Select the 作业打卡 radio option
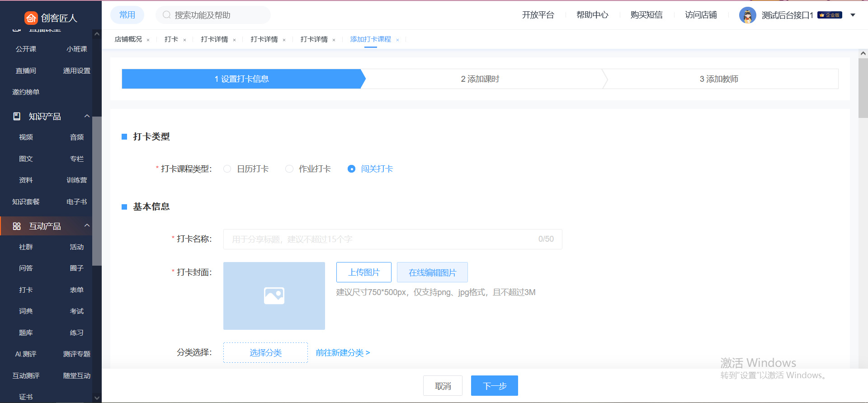 289,169
